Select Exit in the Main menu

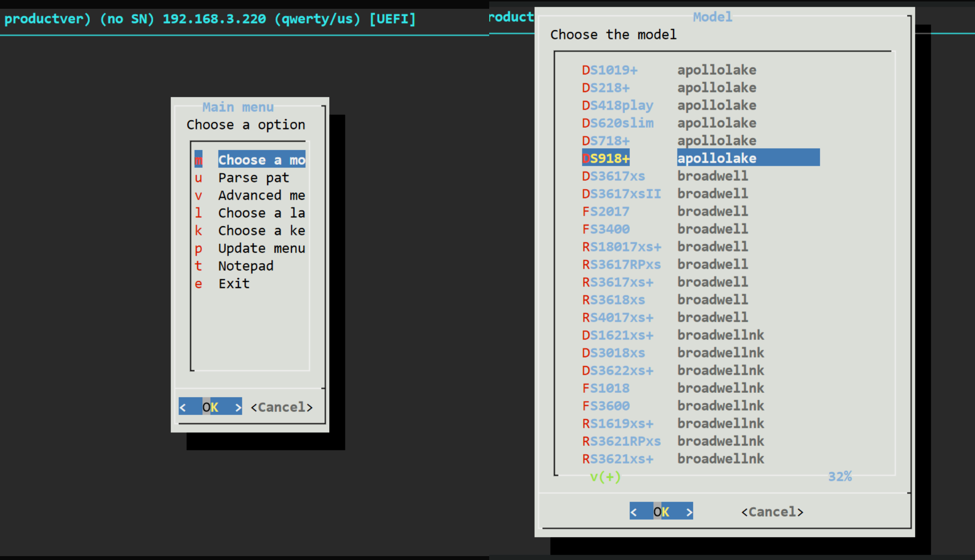click(x=234, y=284)
